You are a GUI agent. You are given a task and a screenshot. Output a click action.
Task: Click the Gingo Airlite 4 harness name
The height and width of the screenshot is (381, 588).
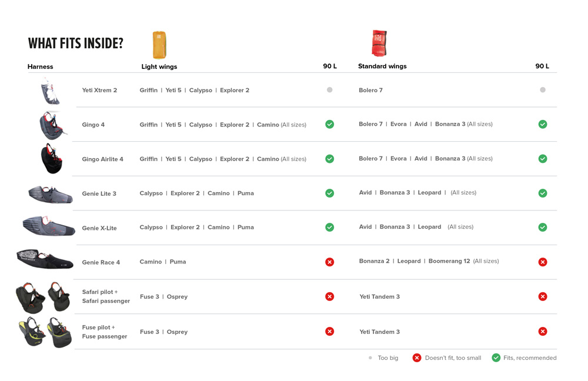point(102,159)
